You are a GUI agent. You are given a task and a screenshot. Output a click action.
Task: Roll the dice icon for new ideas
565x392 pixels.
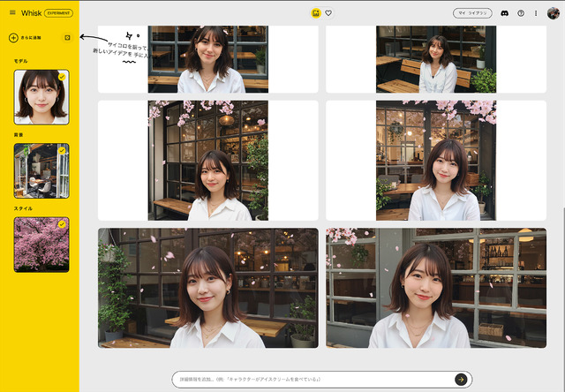pyautogui.click(x=67, y=38)
